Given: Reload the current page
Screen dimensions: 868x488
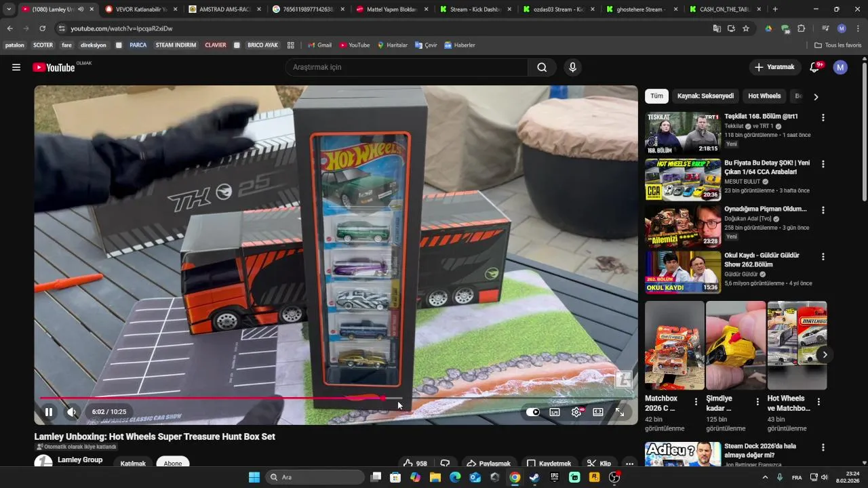Looking at the screenshot, I should click(x=42, y=28).
